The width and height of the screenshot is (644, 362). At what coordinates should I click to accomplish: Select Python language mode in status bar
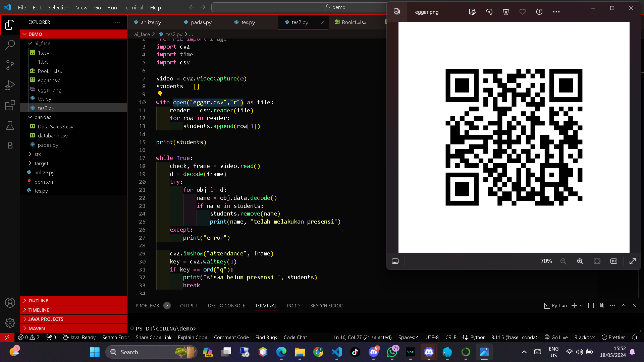[x=478, y=337]
